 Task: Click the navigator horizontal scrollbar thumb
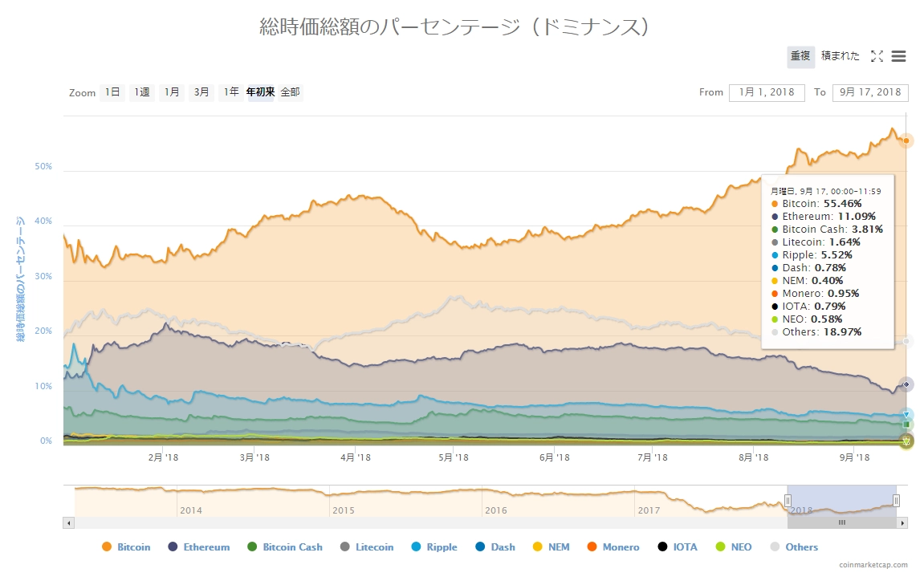click(842, 522)
